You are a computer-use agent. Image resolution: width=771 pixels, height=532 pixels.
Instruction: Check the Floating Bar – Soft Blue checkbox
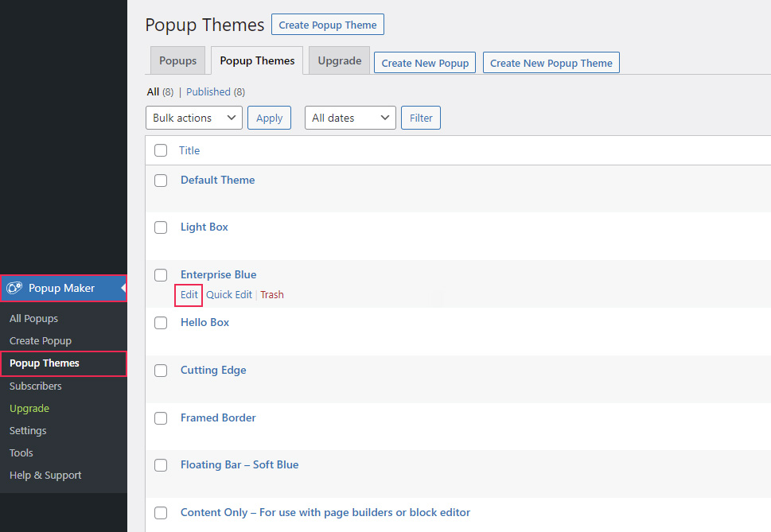pyautogui.click(x=160, y=465)
